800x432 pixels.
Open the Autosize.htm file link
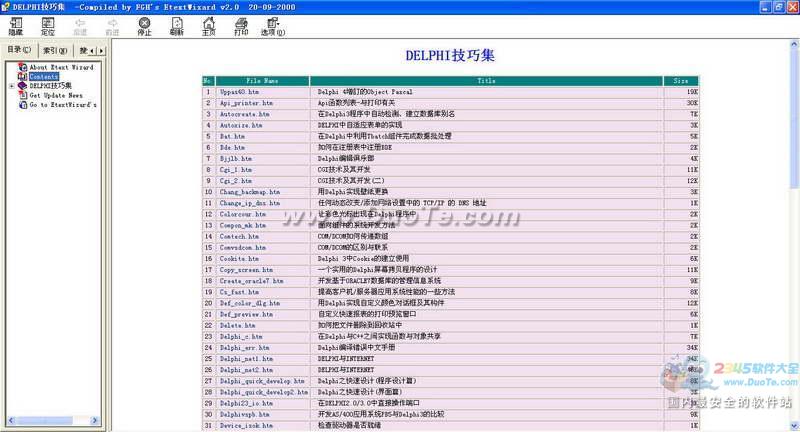(241, 125)
